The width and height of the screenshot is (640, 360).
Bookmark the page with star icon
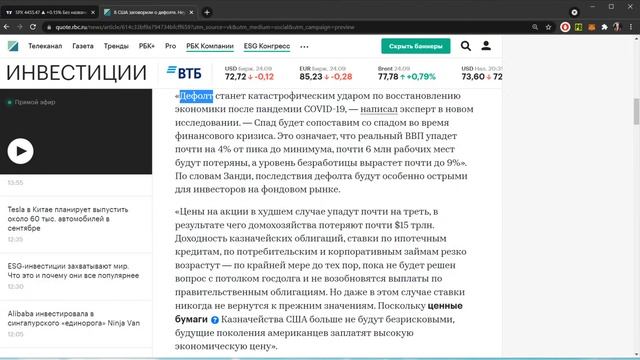[x=548, y=27]
